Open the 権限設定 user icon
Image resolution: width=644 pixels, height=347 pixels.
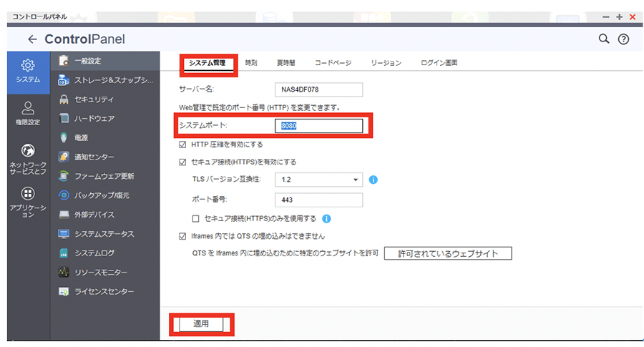tap(28, 108)
